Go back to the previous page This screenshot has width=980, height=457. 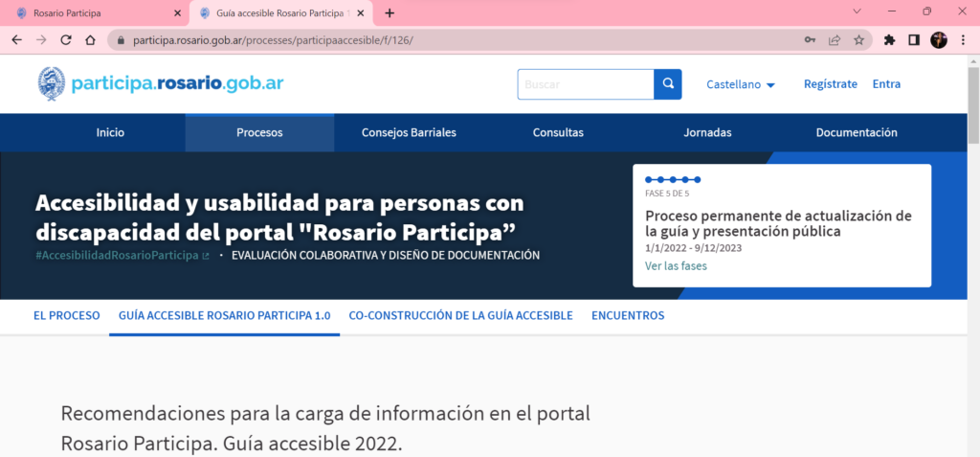pos(17,40)
